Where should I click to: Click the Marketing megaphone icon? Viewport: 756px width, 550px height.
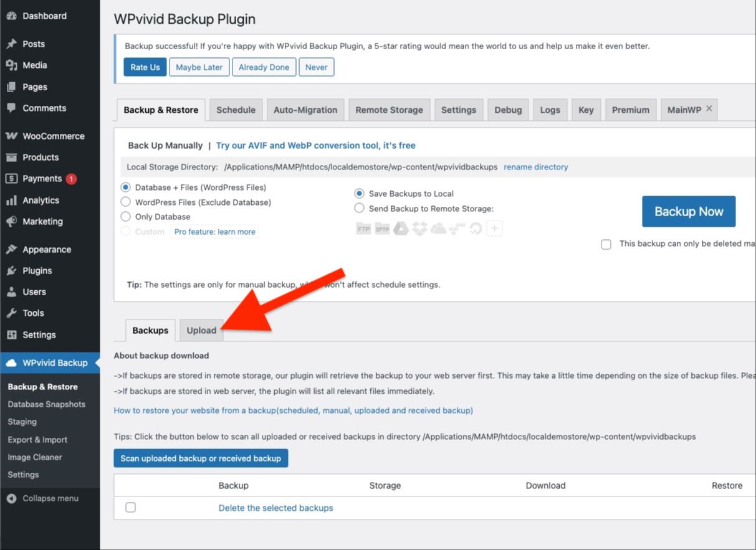[x=11, y=221]
